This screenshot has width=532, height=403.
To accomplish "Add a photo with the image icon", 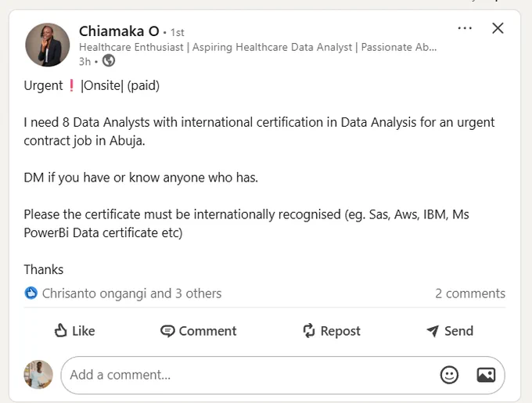I will click(x=486, y=375).
